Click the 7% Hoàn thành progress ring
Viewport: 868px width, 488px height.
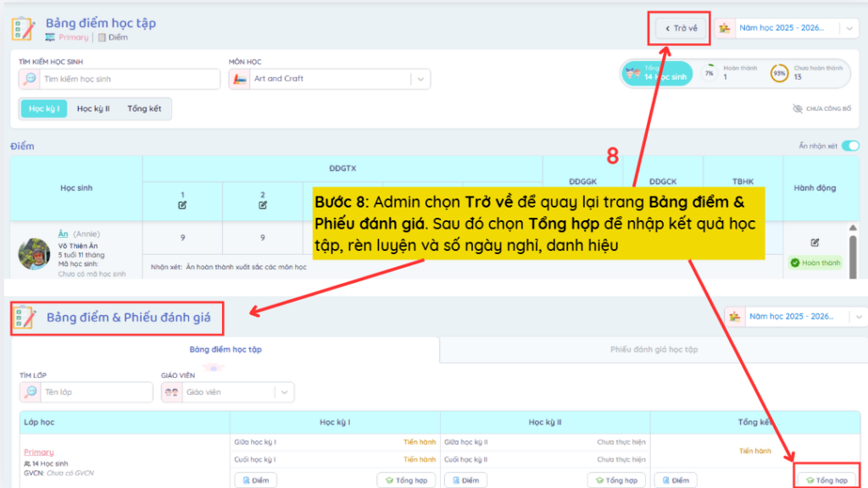click(709, 74)
